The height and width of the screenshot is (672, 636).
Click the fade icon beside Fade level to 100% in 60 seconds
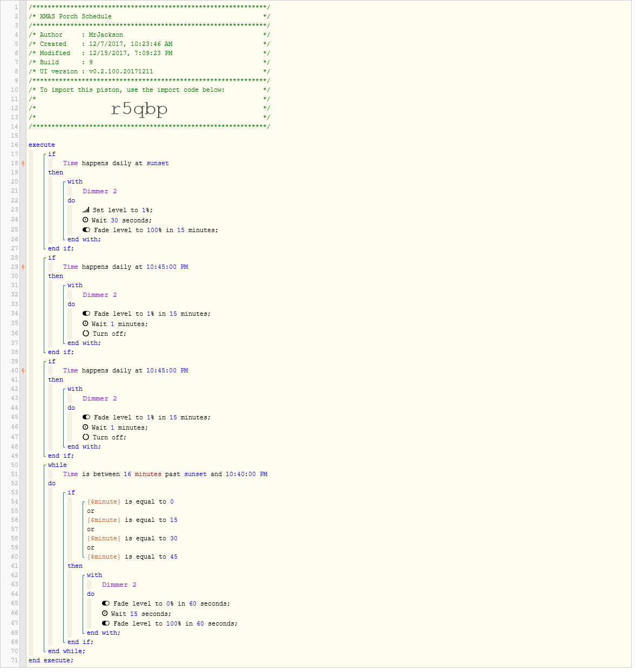point(106,623)
